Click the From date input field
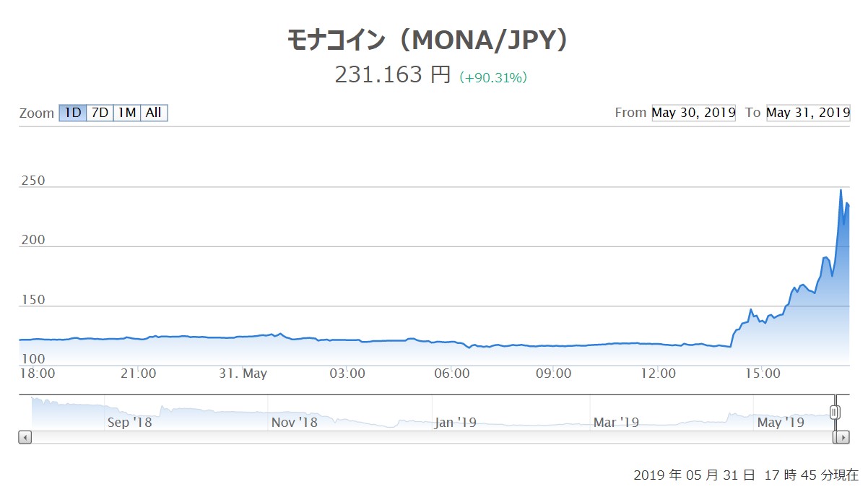 (x=693, y=113)
